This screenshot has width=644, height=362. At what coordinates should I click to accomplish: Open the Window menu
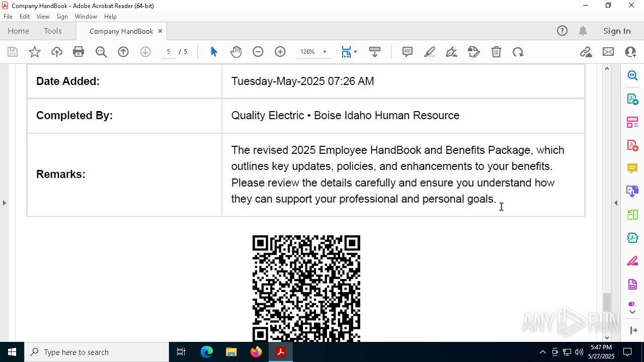coord(86,17)
